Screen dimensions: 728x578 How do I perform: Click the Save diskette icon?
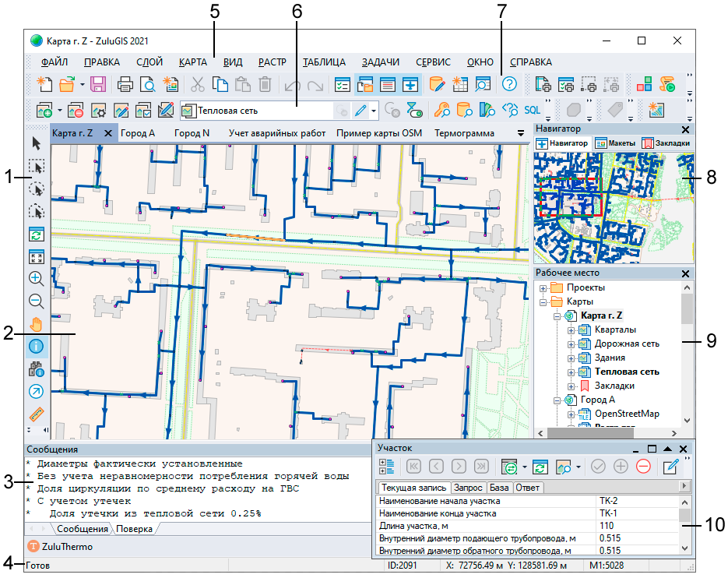point(98,84)
